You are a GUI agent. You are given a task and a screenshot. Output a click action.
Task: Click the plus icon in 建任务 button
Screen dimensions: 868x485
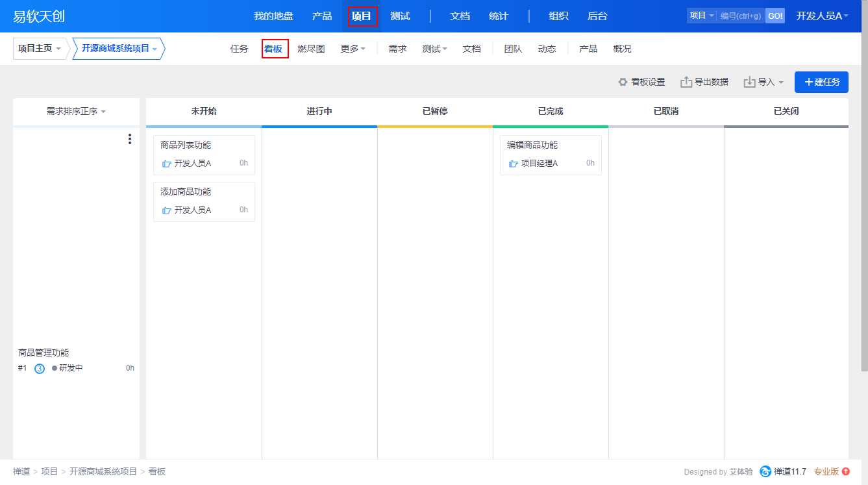pos(809,82)
